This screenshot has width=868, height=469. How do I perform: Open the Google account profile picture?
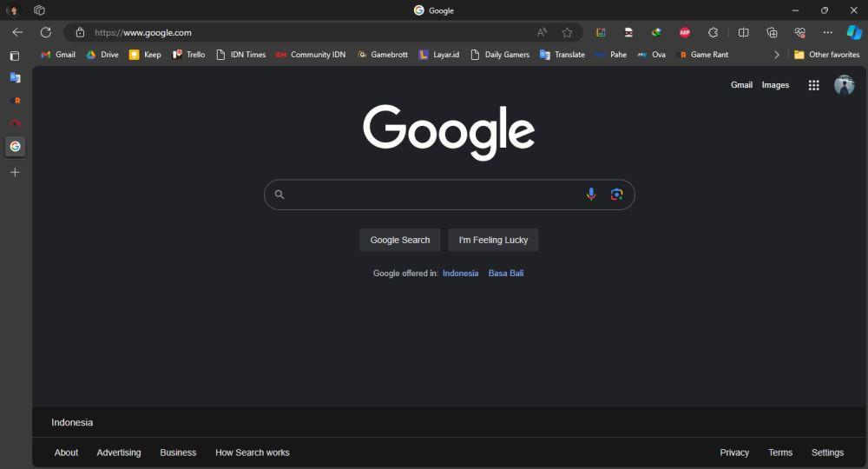tap(845, 85)
